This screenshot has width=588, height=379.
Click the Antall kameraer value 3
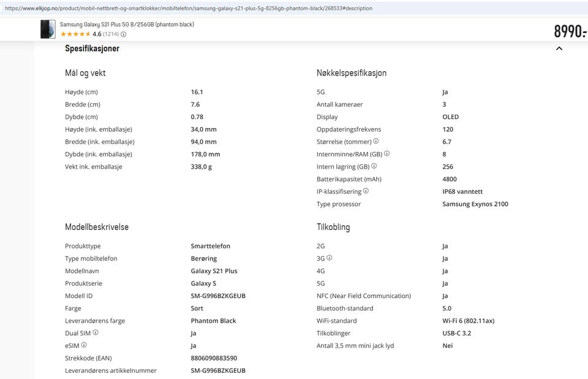click(x=445, y=104)
